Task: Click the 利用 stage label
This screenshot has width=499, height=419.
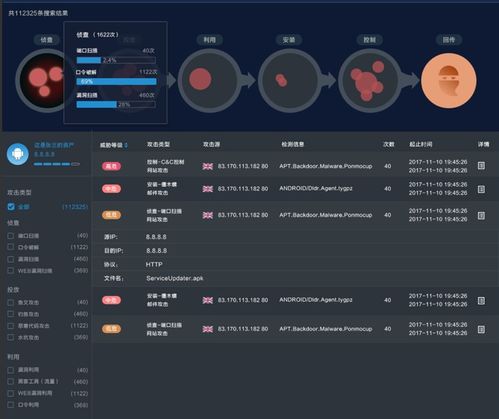Action: 209,40
